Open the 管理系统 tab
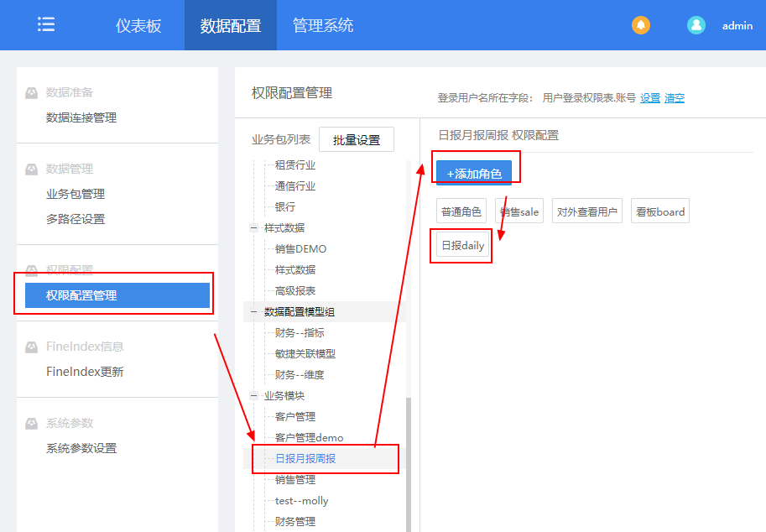Viewport: 766px width, 532px height. coord(322,25)
